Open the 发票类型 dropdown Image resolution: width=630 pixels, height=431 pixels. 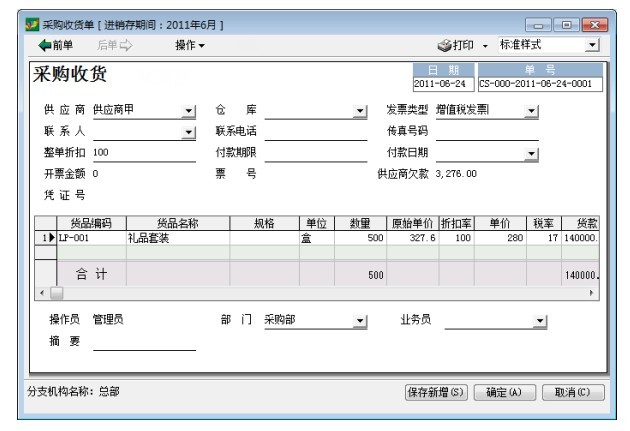tap(531, 111)
